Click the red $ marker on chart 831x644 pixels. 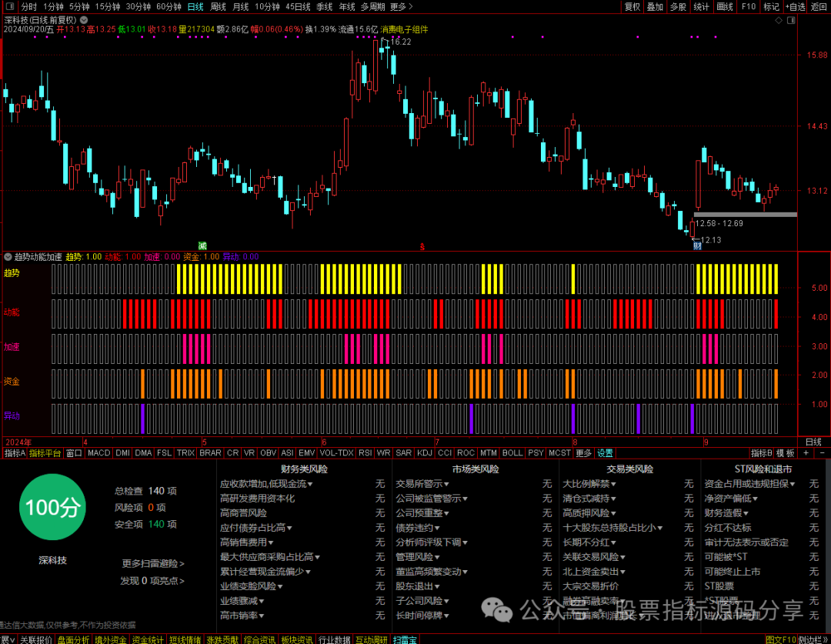click(422, 247)
